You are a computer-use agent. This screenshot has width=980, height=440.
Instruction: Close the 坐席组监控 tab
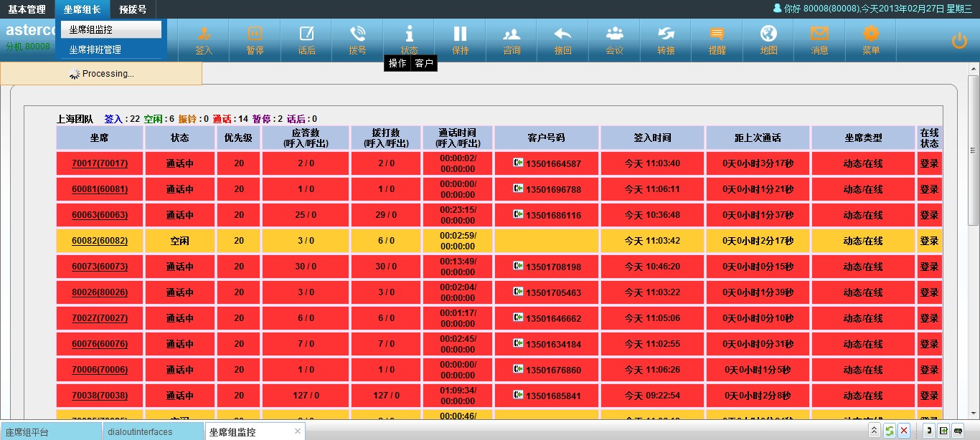[298, 431]
